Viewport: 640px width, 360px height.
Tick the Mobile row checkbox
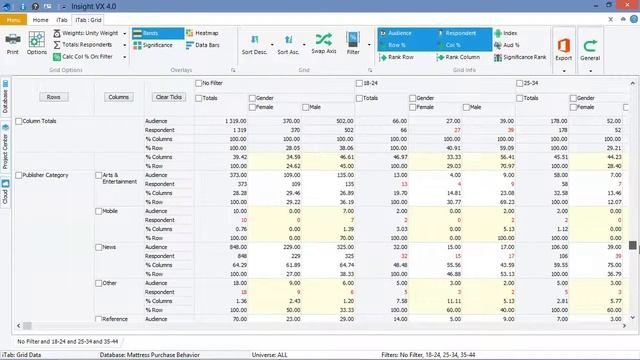coord(98,211)
